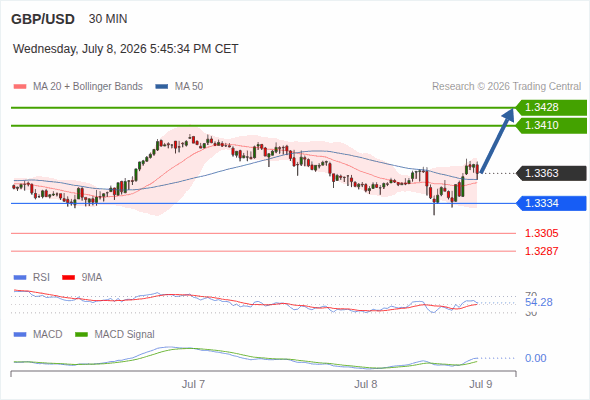590x400 pixels.
Task: Click the MACD legend label
Action: [x=48, y=334]
